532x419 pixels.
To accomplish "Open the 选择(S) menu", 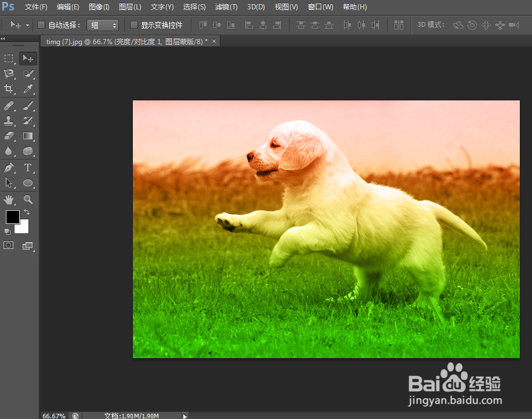I will click(194, 7).
